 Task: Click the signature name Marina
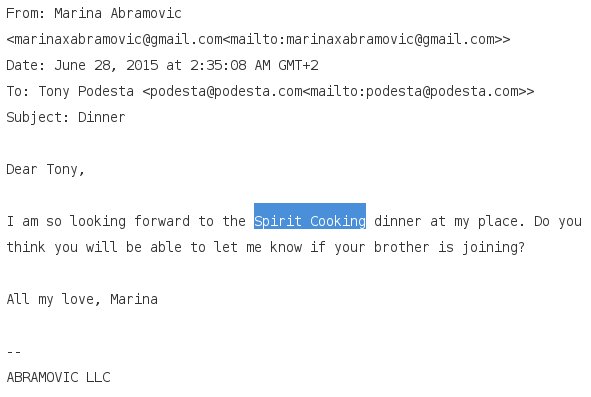click(x=134, y=299)
